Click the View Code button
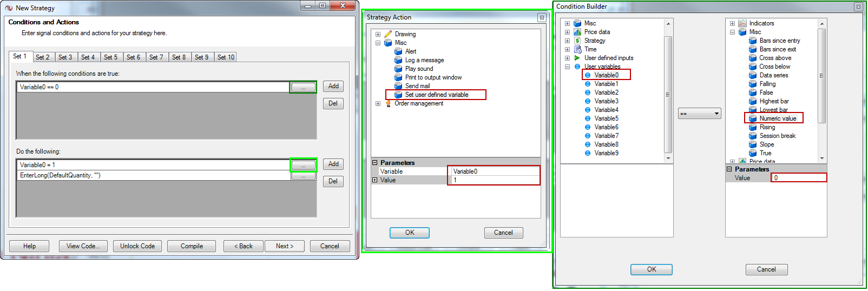 click(83, 246)
